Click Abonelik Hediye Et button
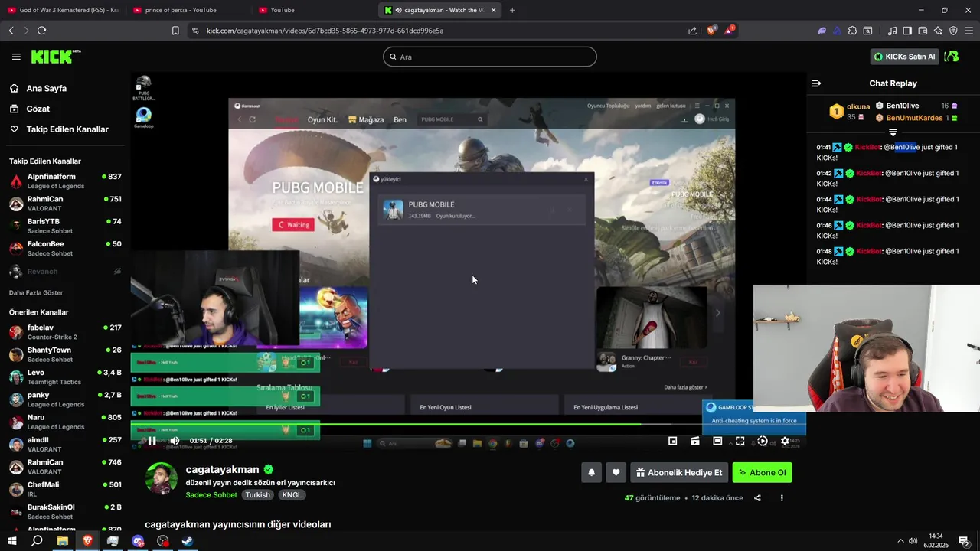The height and width of the screenshot is (551, 980). (679, 473)
